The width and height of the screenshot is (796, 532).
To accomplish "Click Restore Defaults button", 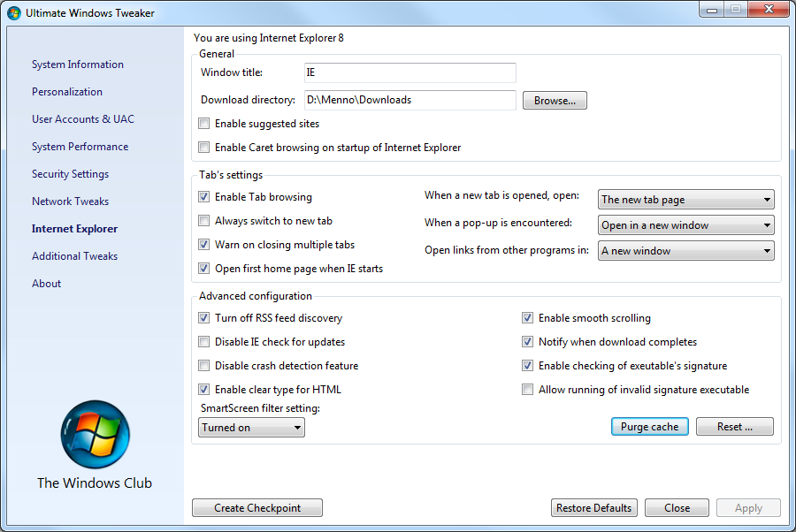I will (x=594, y=507).
